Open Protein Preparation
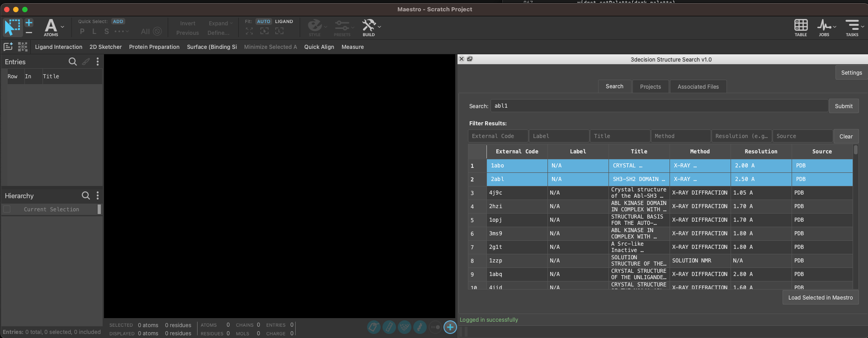Screen dimensions: 868x338 coord(154,47)
